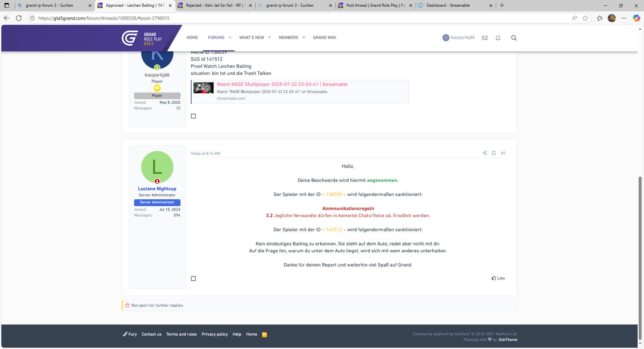Open browser Settings and more menu

coord(624,18)
